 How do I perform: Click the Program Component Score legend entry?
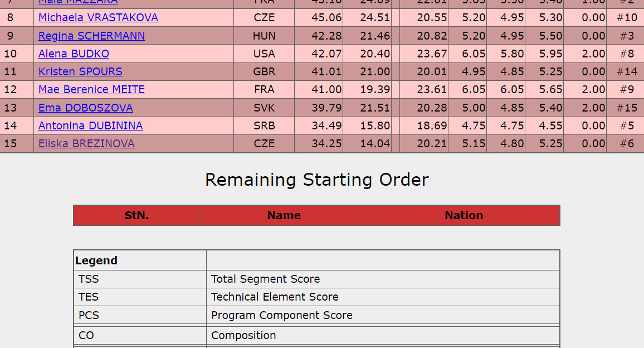click(x=281, y=315)
